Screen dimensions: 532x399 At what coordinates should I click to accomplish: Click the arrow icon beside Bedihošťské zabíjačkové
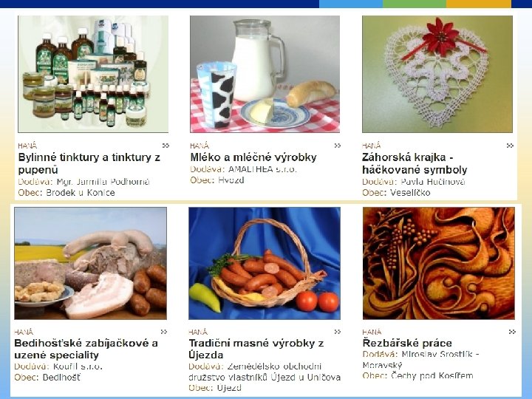[164, 332]
